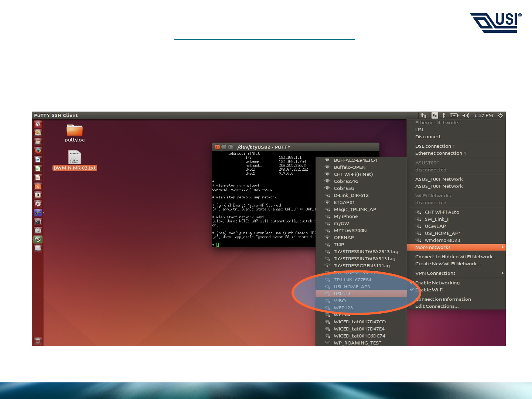Screen dimensions: 532x399
Task: Select Ethernet connection 1
Action: pos(456,153)
